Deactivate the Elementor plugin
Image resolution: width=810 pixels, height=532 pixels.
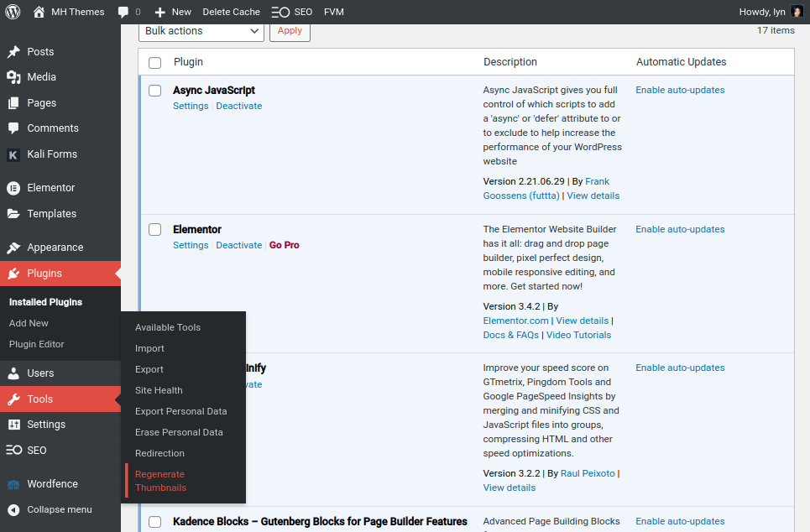238,245
